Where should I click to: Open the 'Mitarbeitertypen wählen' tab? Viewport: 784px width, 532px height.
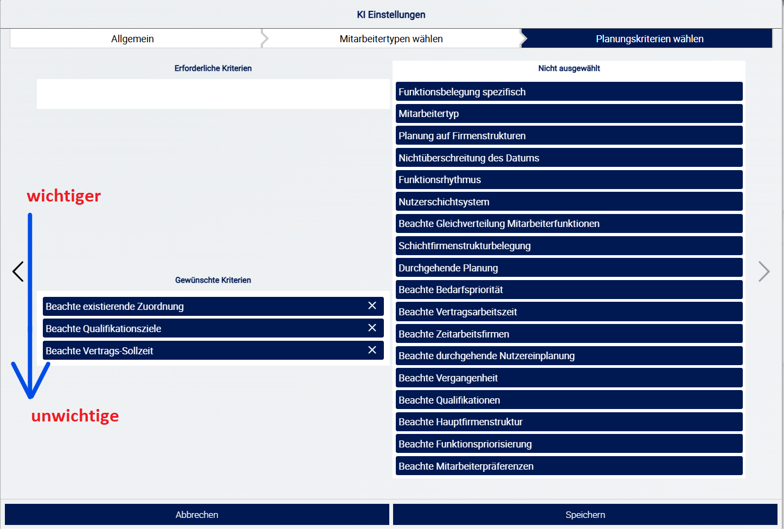[391, 39]
